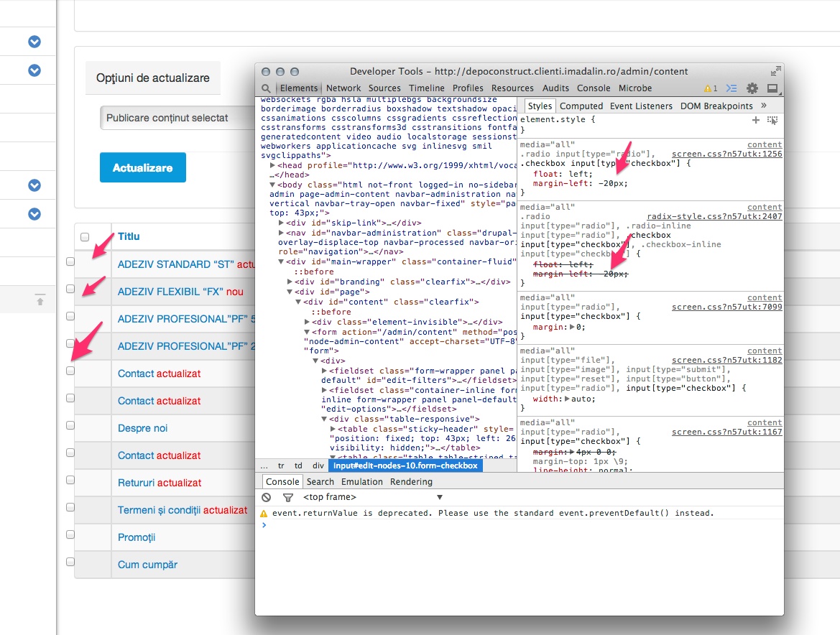Check the checkbox beside ADEZIV STANDARD row
This screenshot has height=635, width=840.
[70, 261]
